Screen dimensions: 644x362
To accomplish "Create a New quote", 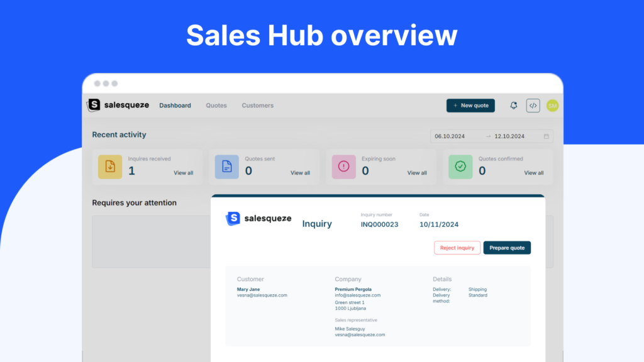I will (x=470, y=106).
